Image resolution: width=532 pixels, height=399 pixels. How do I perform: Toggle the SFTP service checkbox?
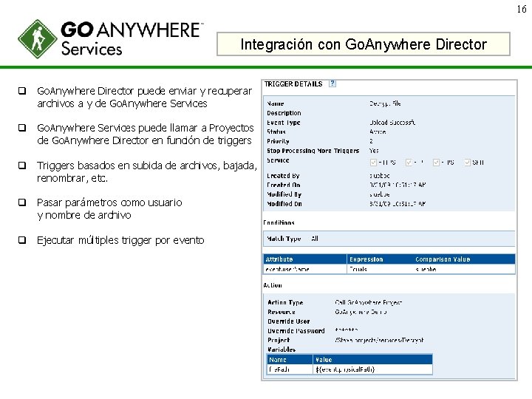pyautogui.click(x=468, y=163)
